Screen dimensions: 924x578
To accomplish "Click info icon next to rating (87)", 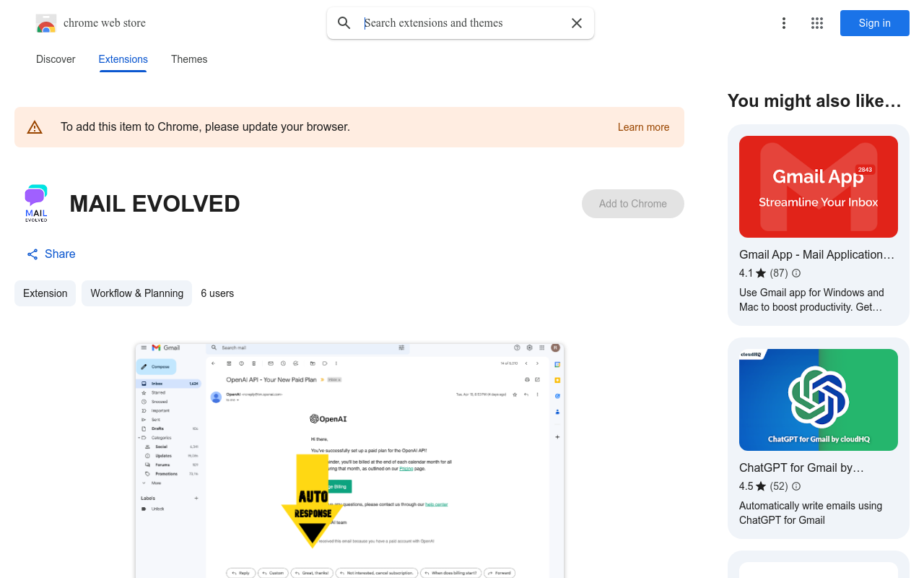I will click(796, 273).
